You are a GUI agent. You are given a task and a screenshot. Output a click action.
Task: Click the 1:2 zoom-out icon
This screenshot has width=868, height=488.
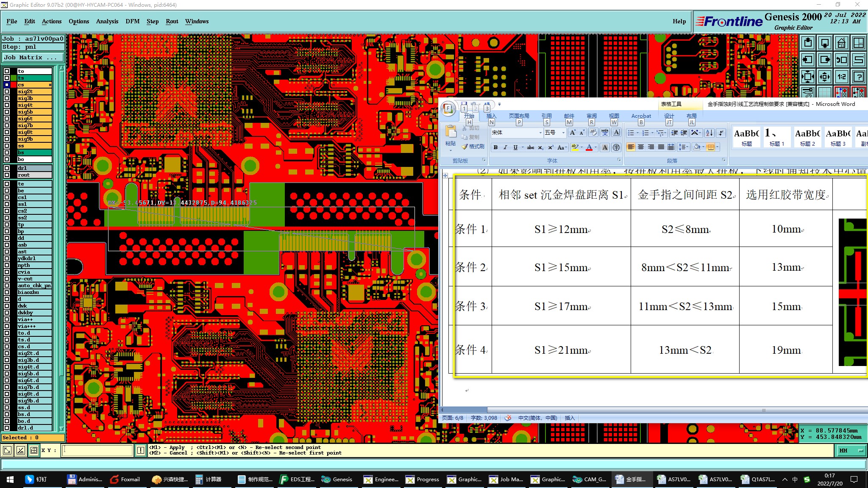point(841,77)
